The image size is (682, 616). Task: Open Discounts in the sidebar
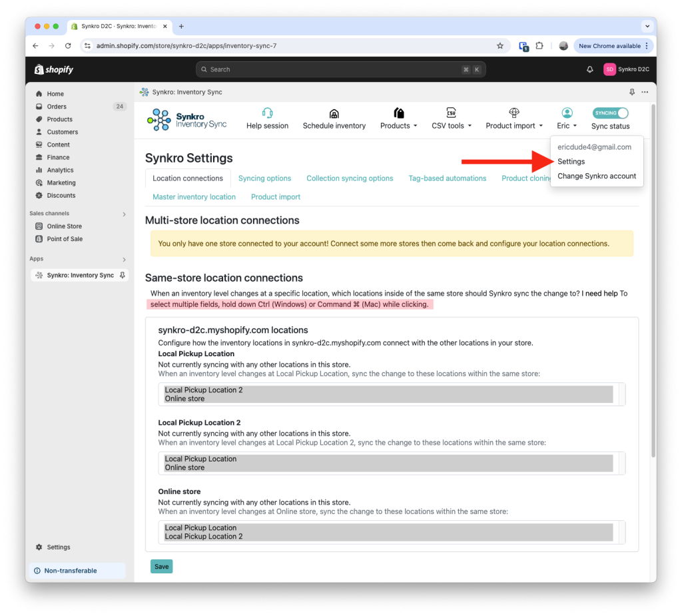[x=61, y=195]
